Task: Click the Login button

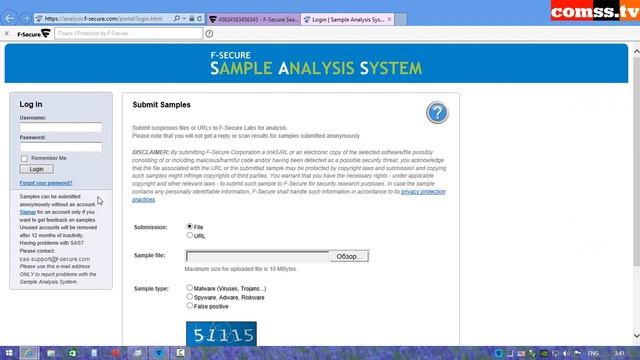Action: click(36, 169)
